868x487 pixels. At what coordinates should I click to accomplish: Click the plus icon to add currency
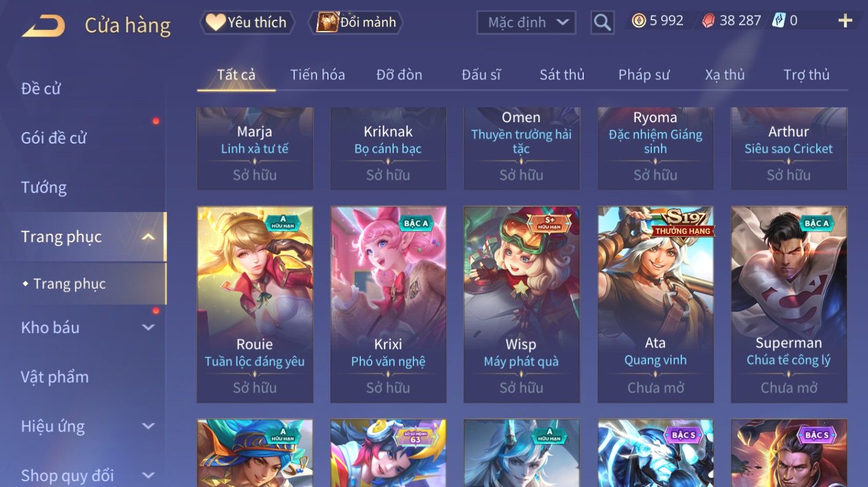[x=845, y=21]
